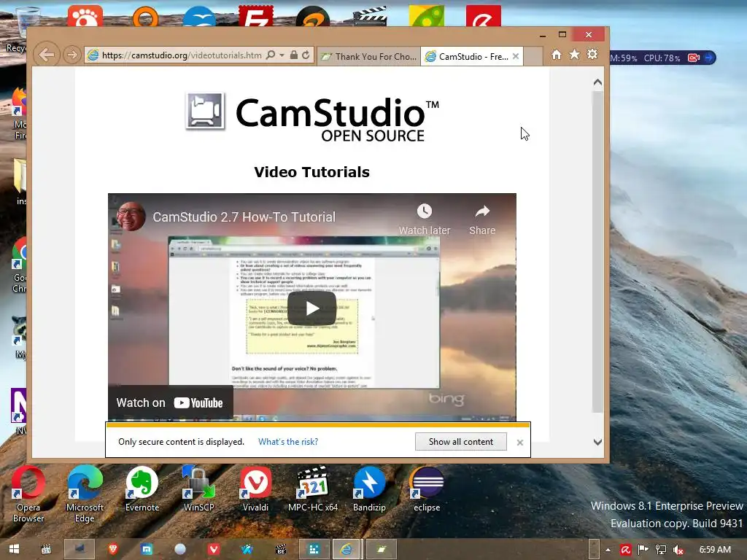Click the search magnifier in the address bar
Viewport: 747px width, 560px height.
[271, 55]
